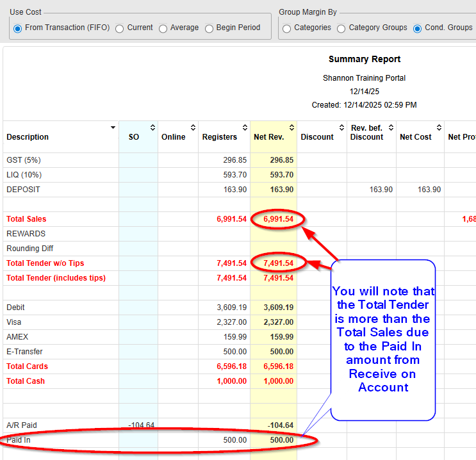Select Average cost radio button

(x=163, y=29)
